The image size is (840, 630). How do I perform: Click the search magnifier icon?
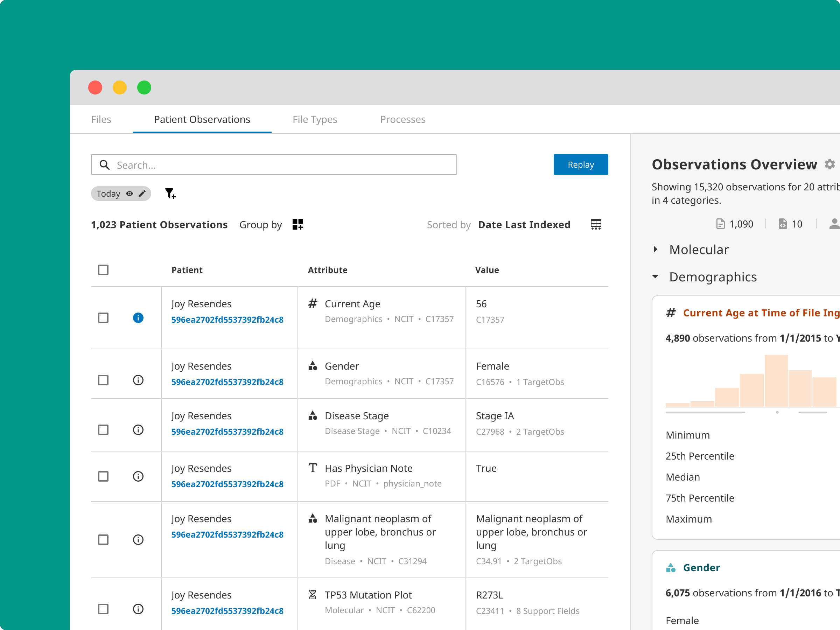104,165
